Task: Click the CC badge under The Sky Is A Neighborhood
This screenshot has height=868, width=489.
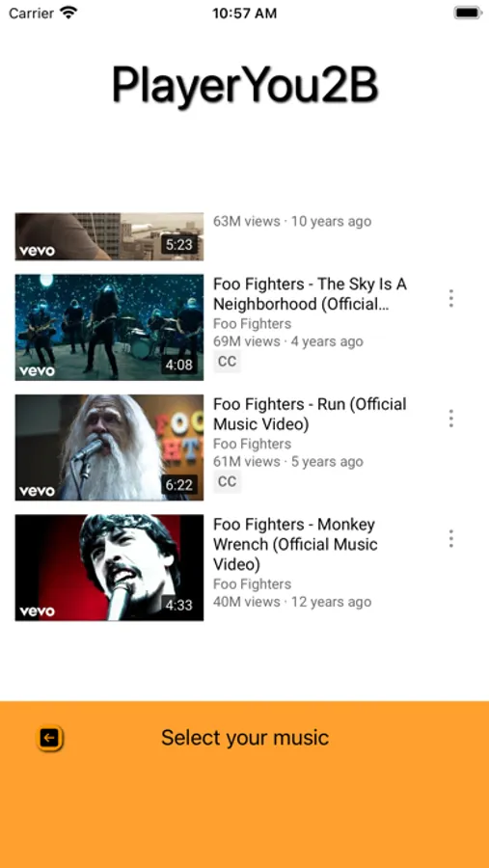Action: 227,362
